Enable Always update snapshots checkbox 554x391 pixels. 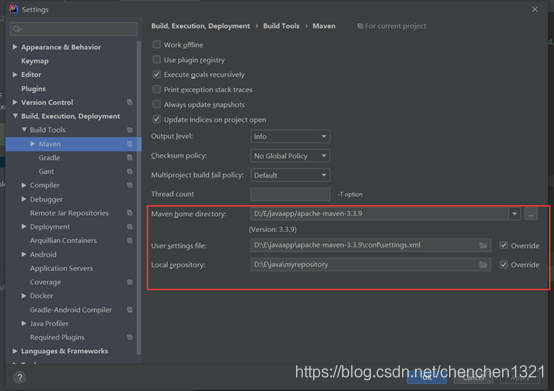point(157,104)
